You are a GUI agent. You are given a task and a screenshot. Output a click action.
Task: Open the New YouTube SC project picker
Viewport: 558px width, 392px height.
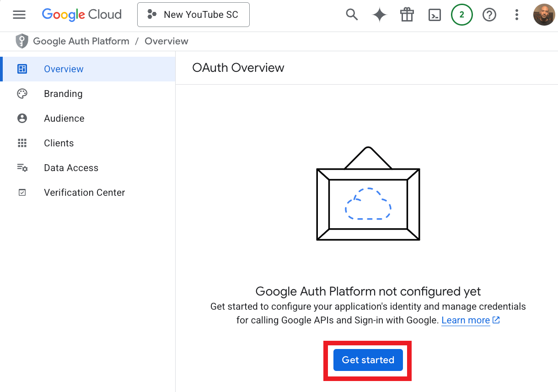click(193, 15)
